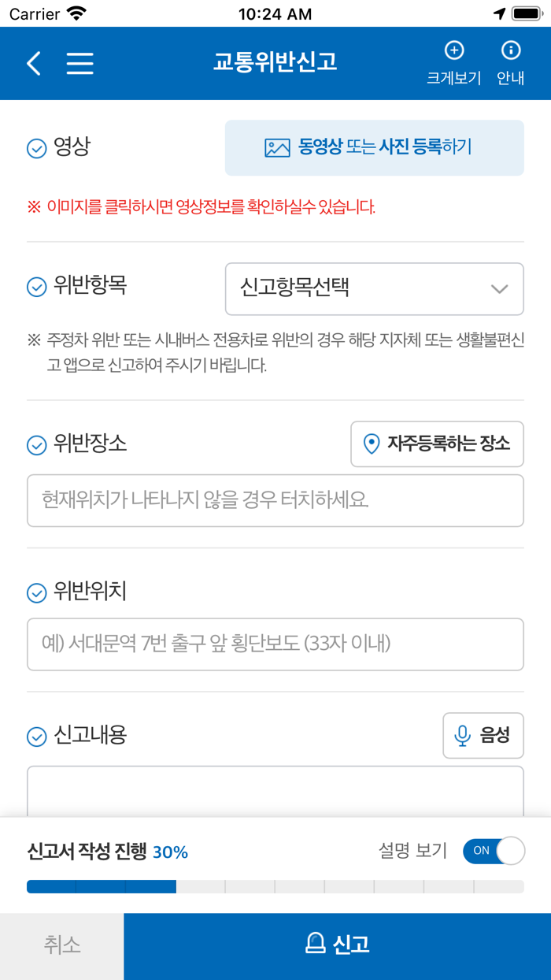This screenshot has width=551, height=980.
Task: Tap the checkmark circle next to 위반항목
Action: tap(35, 288)
